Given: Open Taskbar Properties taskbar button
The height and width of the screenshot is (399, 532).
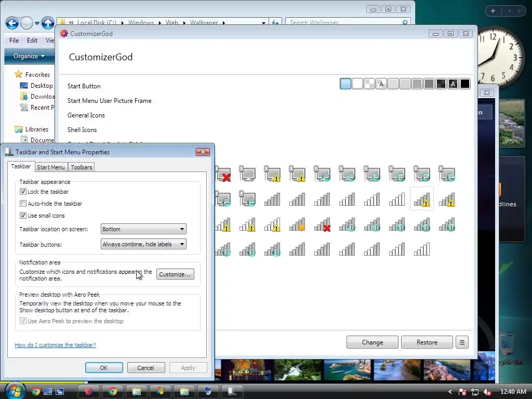Looking at the screenshot, I should (232, 392).
